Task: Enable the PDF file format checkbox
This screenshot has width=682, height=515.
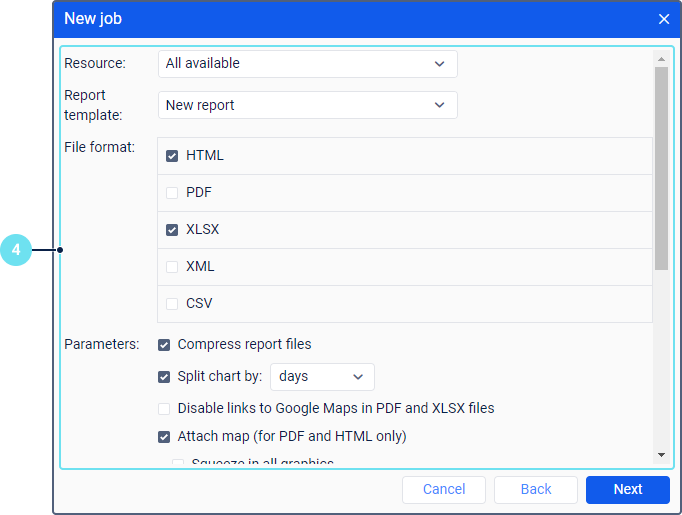Action: [x=172, y=193]
